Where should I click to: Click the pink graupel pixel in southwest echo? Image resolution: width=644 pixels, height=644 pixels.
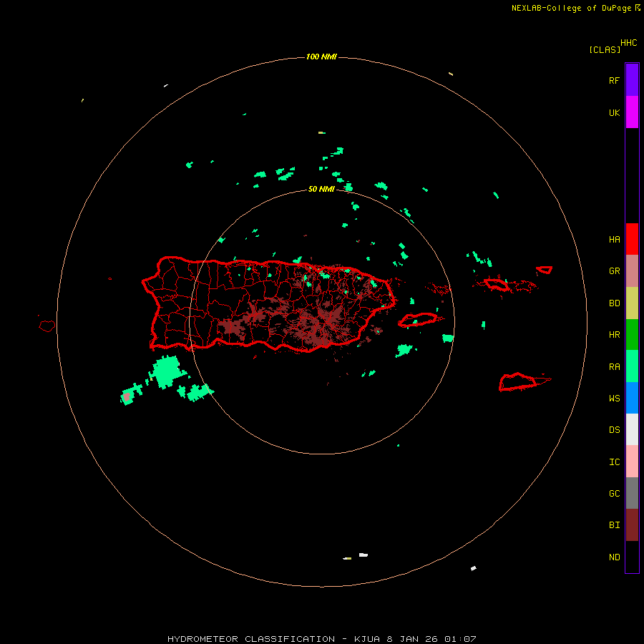pyautogui.click(x=127, y=396)
